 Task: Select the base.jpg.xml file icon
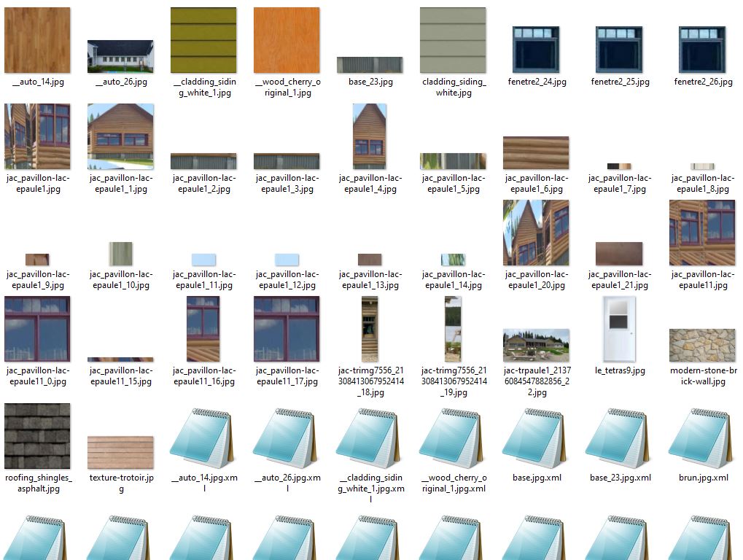[537, 437]
